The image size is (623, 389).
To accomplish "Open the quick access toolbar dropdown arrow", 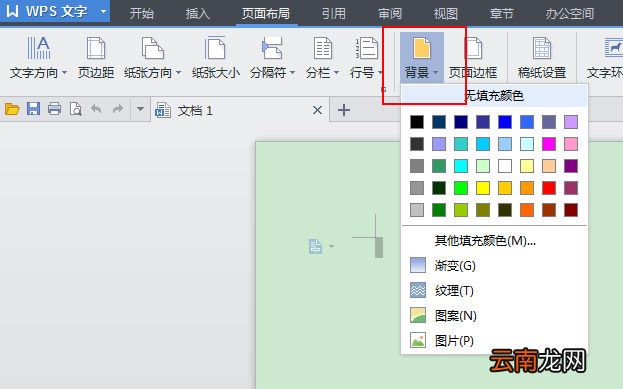I will [x=140, y=108].
